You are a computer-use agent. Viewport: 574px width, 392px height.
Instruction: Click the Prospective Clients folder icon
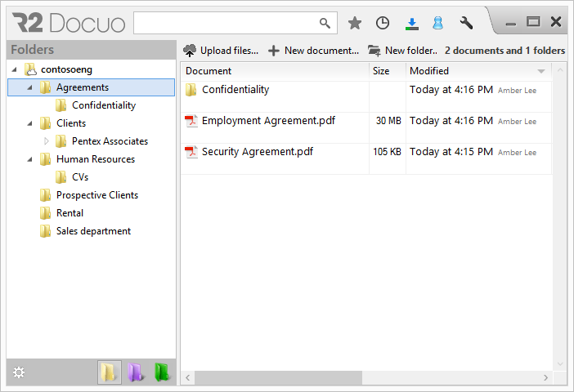coord(46,195)
